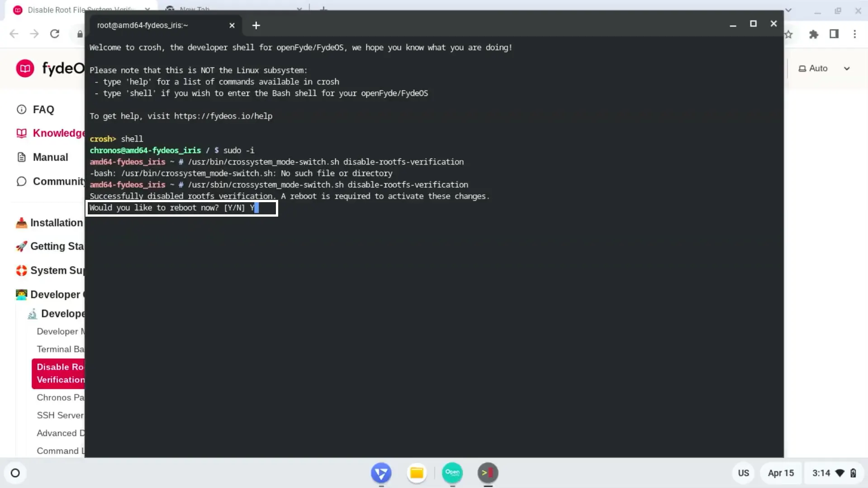Viewport: 868px width, 488px height.
Task: Open Chrome's three-dot menu
Action: pyautogui.click(x=855, y=34)
